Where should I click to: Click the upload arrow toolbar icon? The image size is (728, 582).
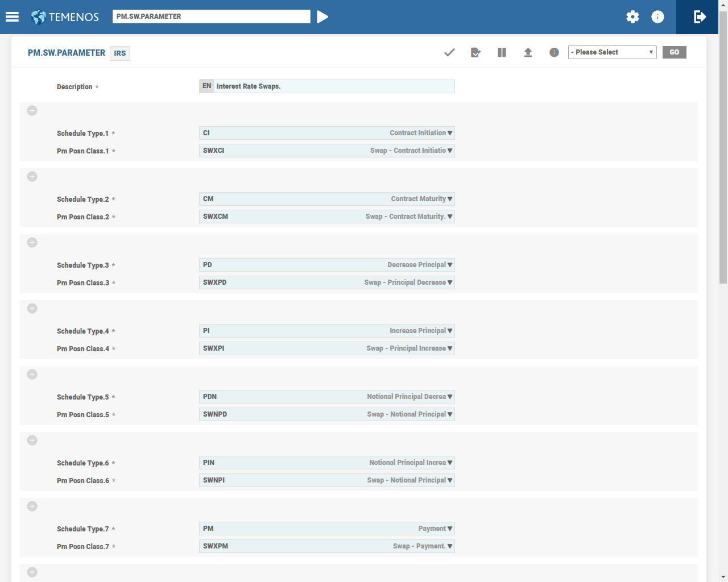tap(528, 52)
